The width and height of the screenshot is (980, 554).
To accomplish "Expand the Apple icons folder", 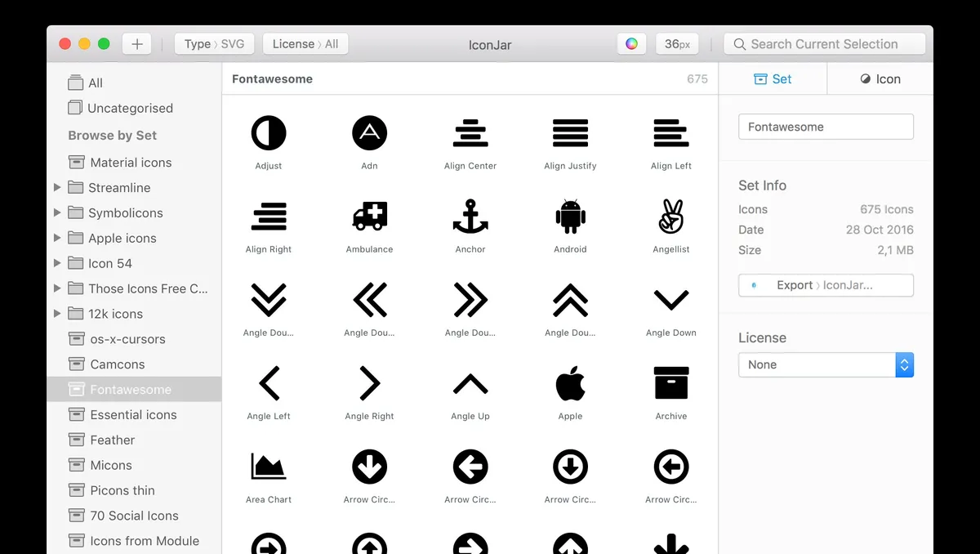I will coord(57,239).
